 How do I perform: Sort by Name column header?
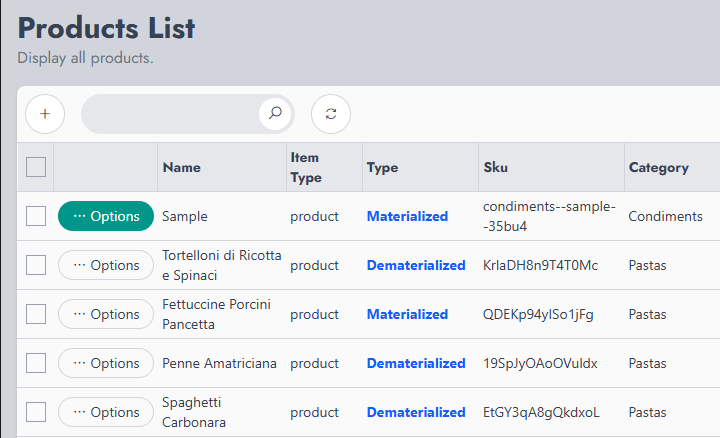click(x=182, y=168)
